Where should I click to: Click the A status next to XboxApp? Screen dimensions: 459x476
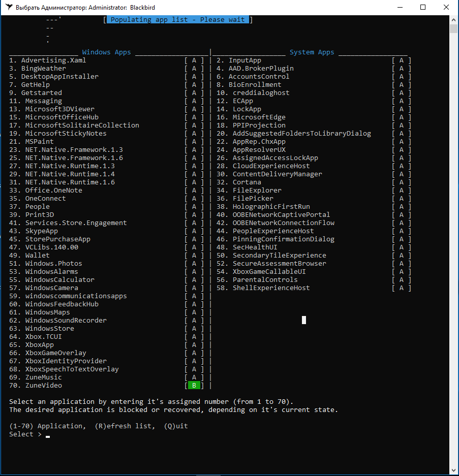coord(194,345)
